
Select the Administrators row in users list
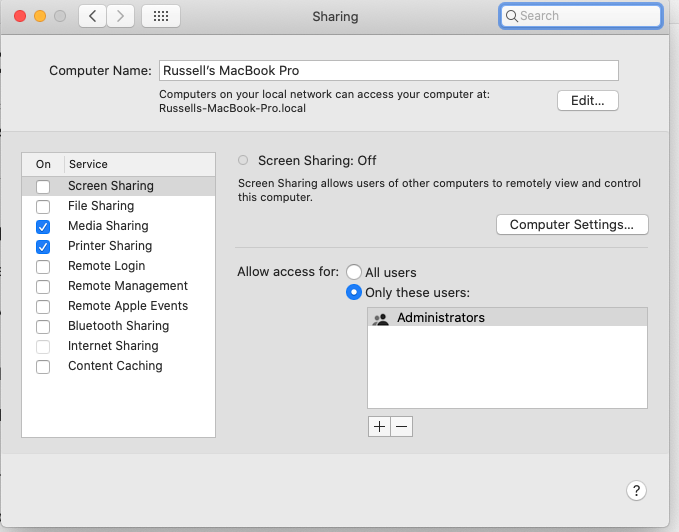[507, 317]
